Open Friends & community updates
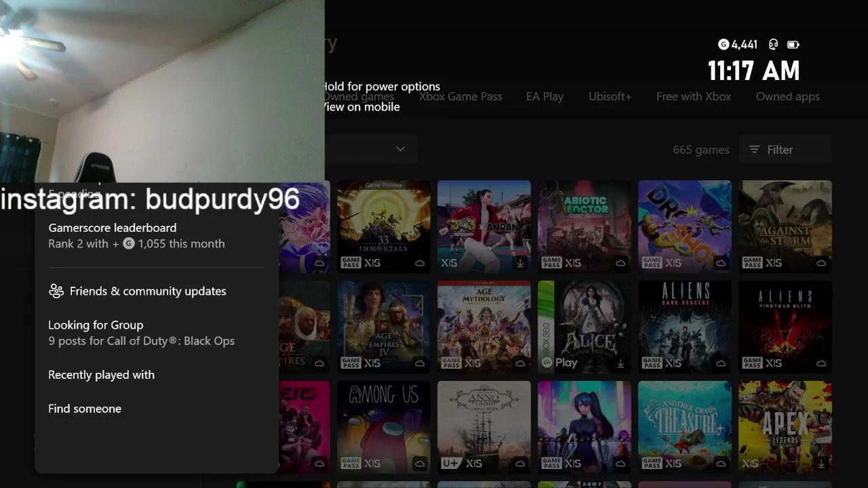 pos(156,291)
